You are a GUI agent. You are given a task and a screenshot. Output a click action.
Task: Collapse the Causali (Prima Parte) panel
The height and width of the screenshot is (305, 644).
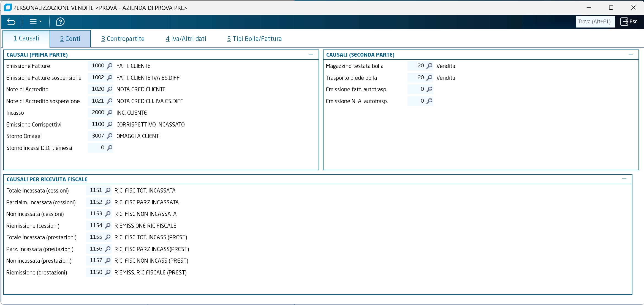[x=311, y=54]
